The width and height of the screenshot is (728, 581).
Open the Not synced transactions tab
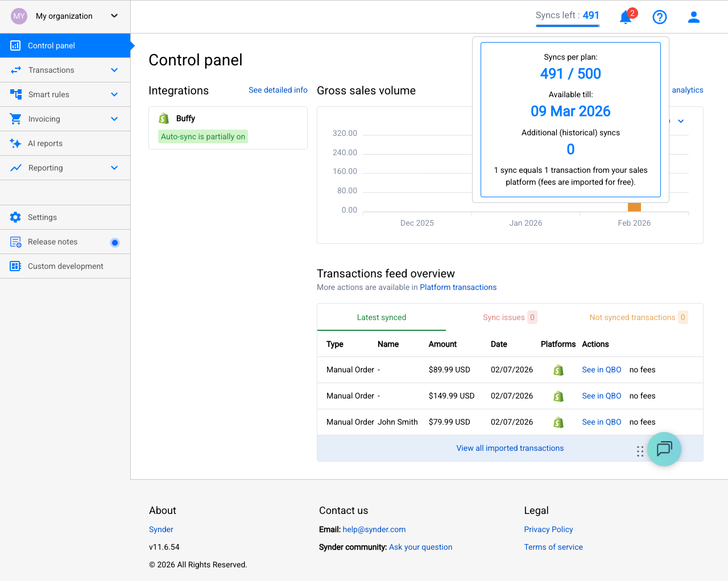click(x=631, y=317)
